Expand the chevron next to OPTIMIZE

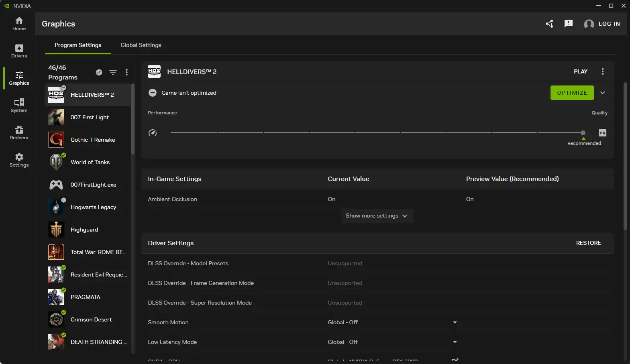(602, 93)
